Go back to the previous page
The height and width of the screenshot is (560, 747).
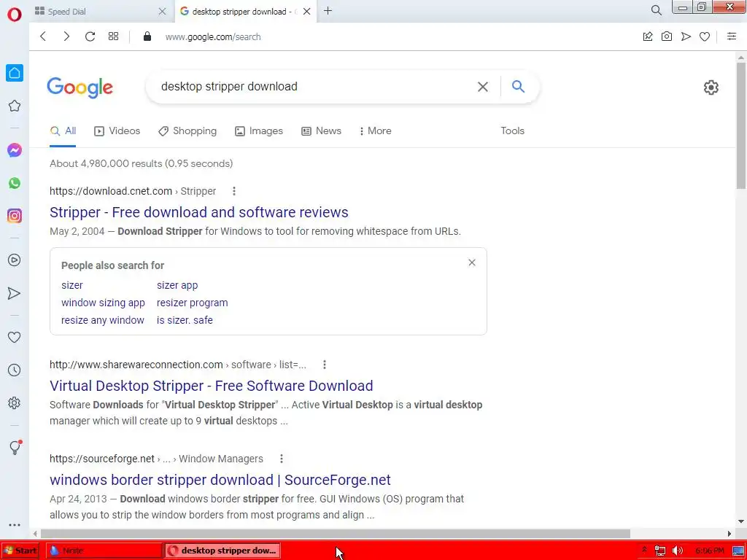43,36
